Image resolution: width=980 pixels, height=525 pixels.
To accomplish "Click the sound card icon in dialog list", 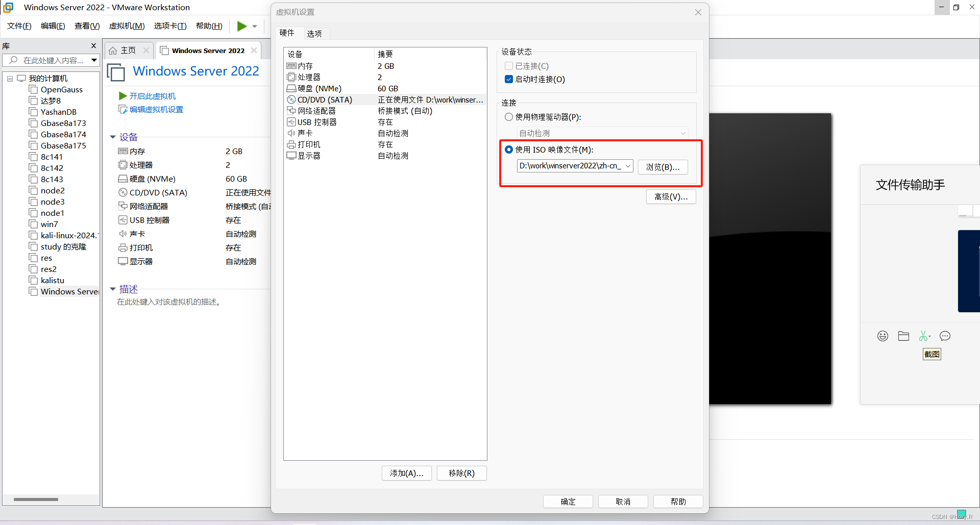I will 291,133.
